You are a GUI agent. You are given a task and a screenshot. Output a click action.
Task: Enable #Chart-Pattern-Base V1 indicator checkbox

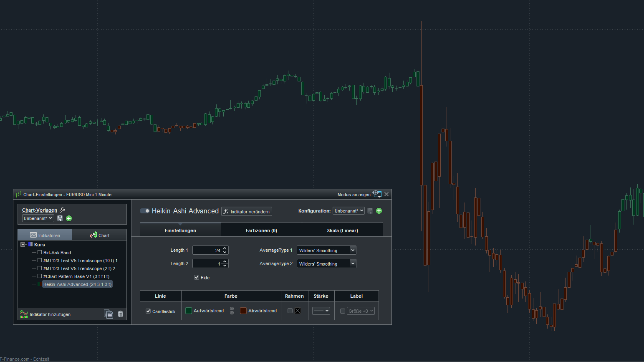(40, 276)
